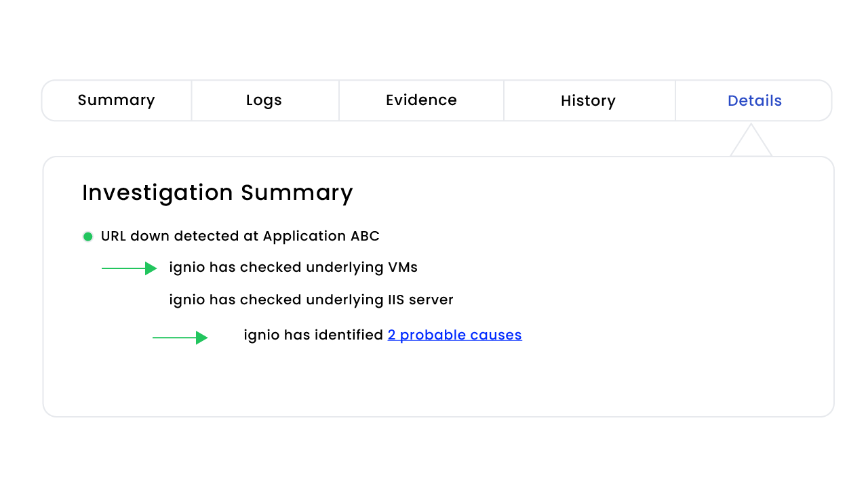This screenshot has height=488, width=868.
Task: Open the 2 probable causes link
Action: click(x=454, y=335)
